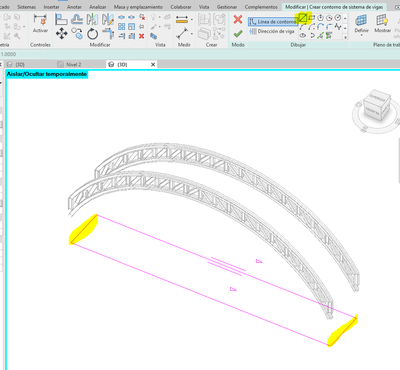The height and width of the screenshot is (370, 400).
Task: Toggle Línea de contorno option
Action: 273,22
